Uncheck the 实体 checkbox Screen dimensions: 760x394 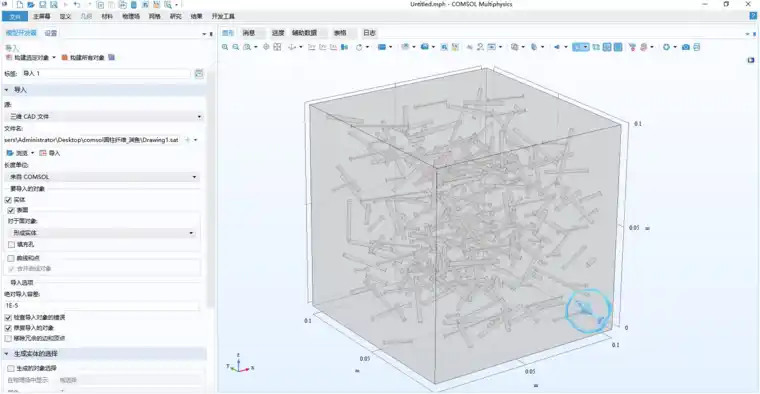(8, 200)
